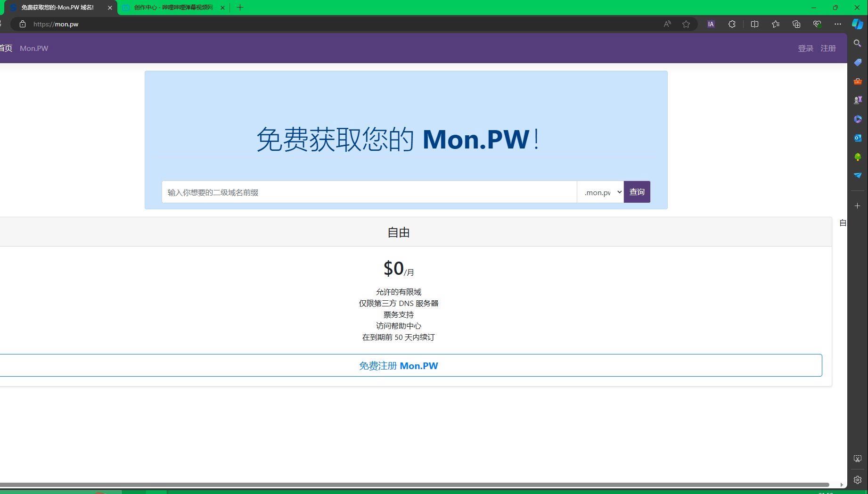
Task: Expand the .mon.pw domain suffix dropdown
Action: click(600, 192)
